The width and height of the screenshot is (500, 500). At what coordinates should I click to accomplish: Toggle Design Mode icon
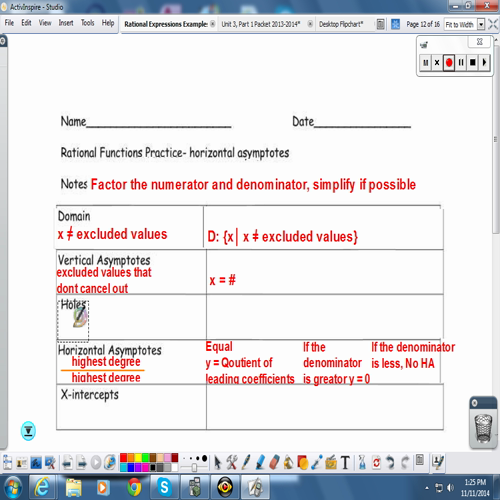(x=50, y=463)
